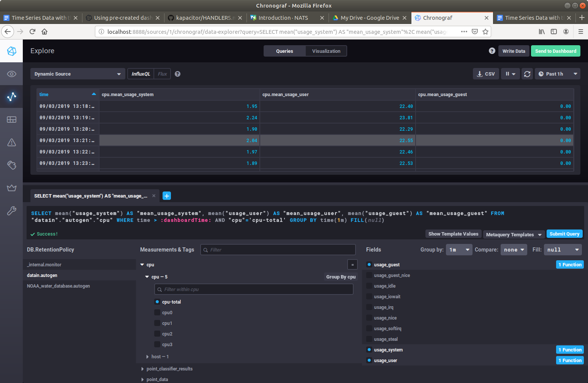This screenshot has width=588, height=383.
Task: Open the Chronograf logo home icon
Action: [x=11, y=51]
